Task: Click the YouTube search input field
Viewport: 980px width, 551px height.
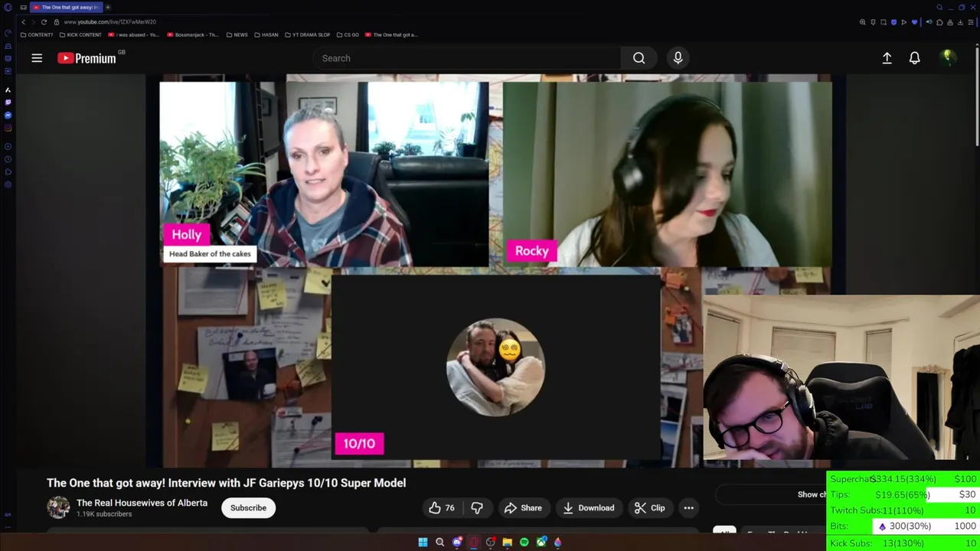Action: (x=466, y=58)
